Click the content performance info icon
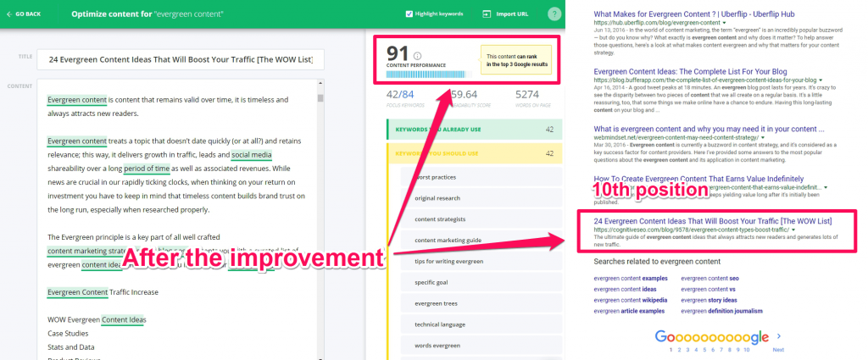 (x=417, y=56)
